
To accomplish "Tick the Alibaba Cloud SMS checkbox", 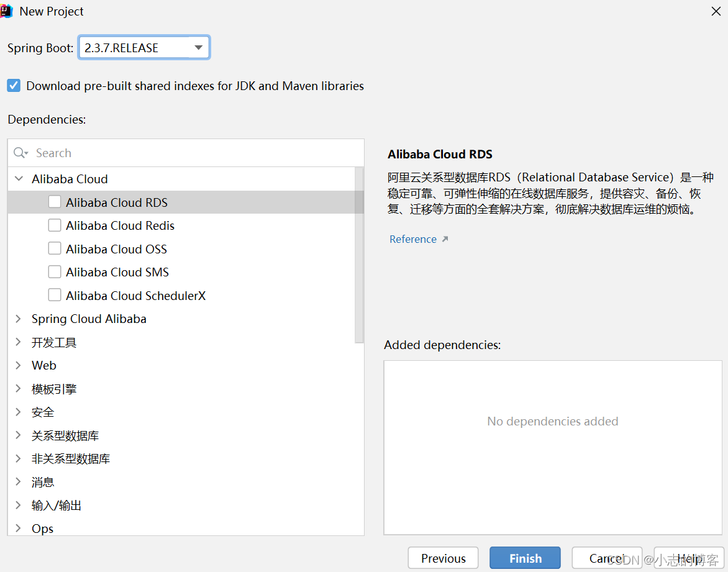I will [55, 271].
